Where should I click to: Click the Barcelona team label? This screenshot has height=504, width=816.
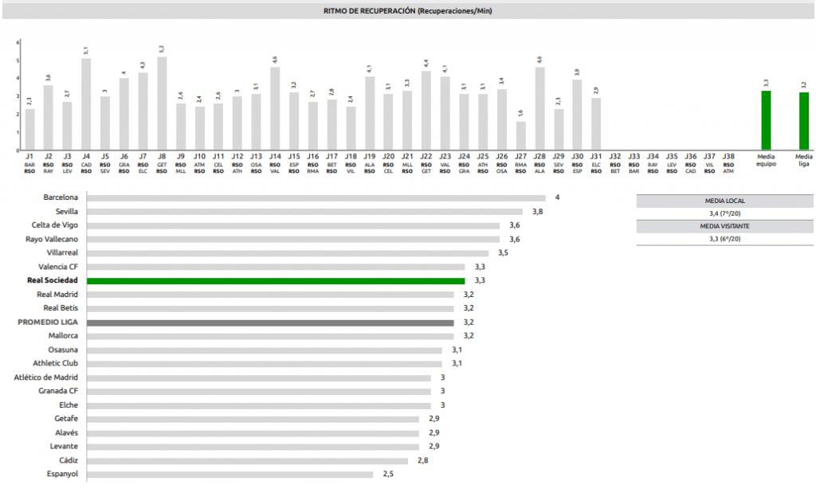click(61, 197)
